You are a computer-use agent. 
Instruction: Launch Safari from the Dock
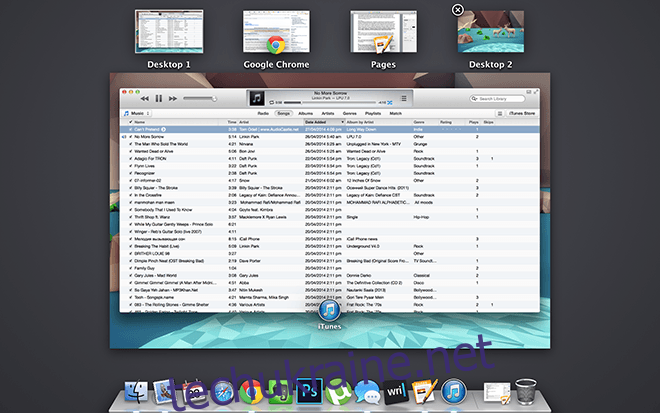(224, 392)
